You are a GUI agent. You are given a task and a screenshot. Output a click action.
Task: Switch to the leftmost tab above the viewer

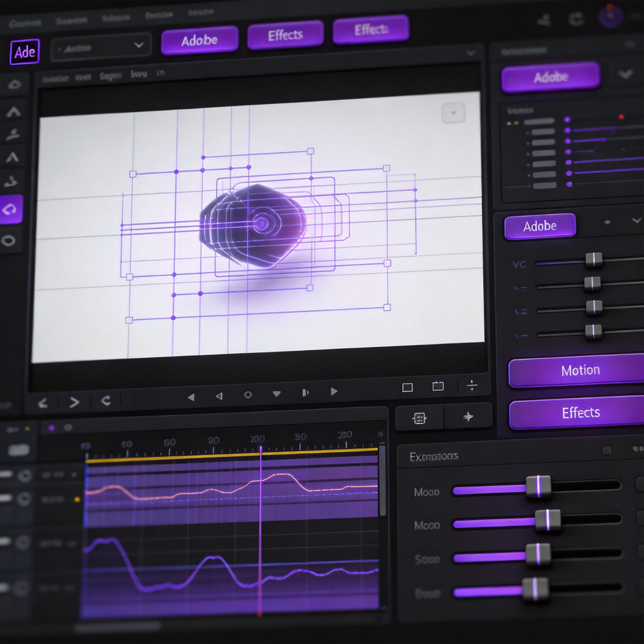[55, 79]
